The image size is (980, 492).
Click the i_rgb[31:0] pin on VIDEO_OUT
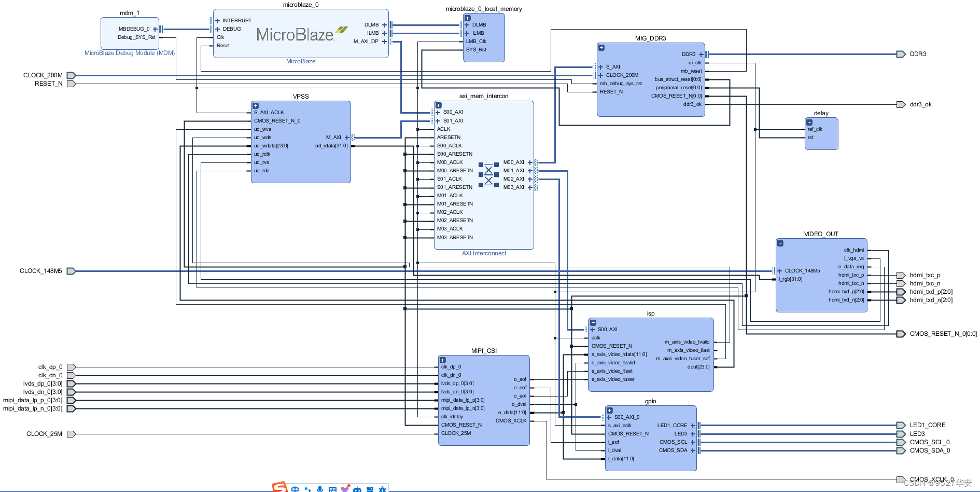pos(790,279)
